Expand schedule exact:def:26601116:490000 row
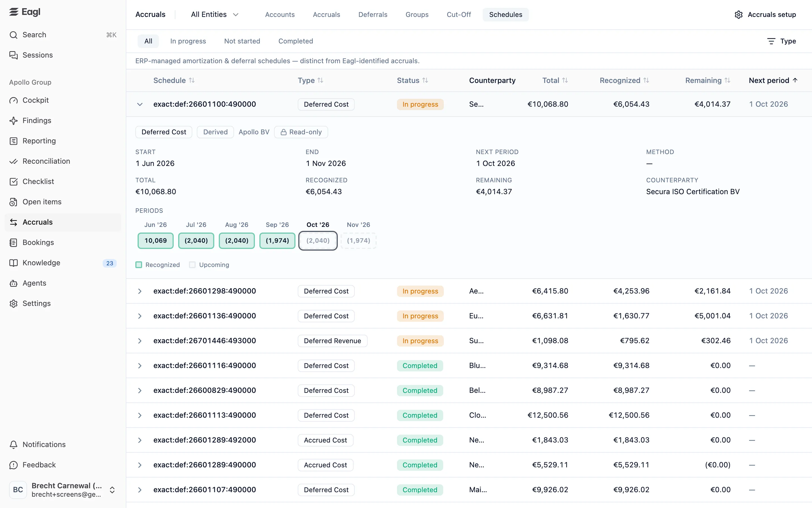The image size is (812, 508). 140,366
